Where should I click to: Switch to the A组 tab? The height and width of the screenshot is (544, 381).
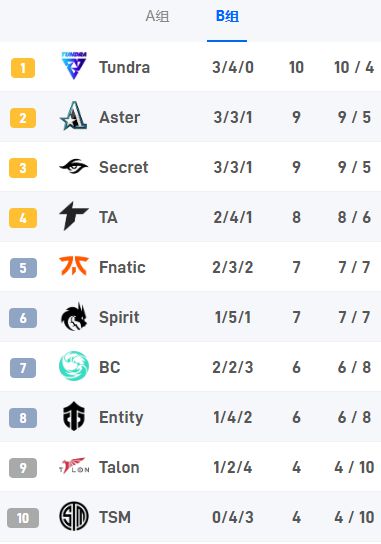point(158,16)
